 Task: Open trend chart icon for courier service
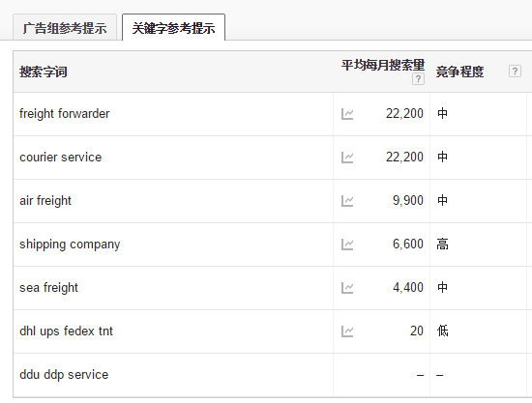(347, 158)
